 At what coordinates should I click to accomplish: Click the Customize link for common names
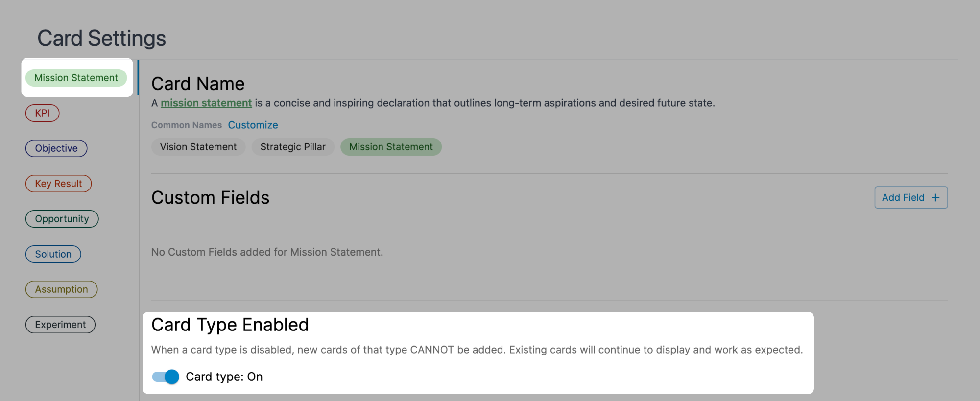[253, 125]
